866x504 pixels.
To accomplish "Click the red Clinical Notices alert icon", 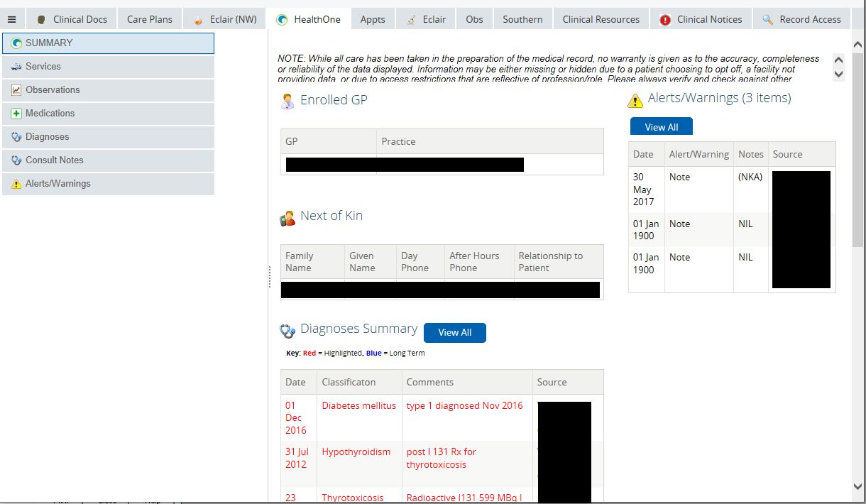I will 665,20.
